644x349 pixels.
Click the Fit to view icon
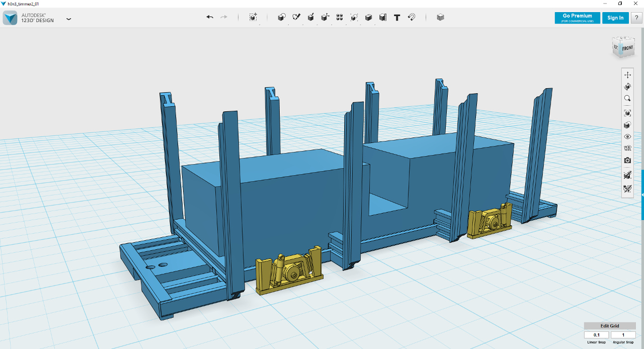pyautogui.click(x=627, y=113)
